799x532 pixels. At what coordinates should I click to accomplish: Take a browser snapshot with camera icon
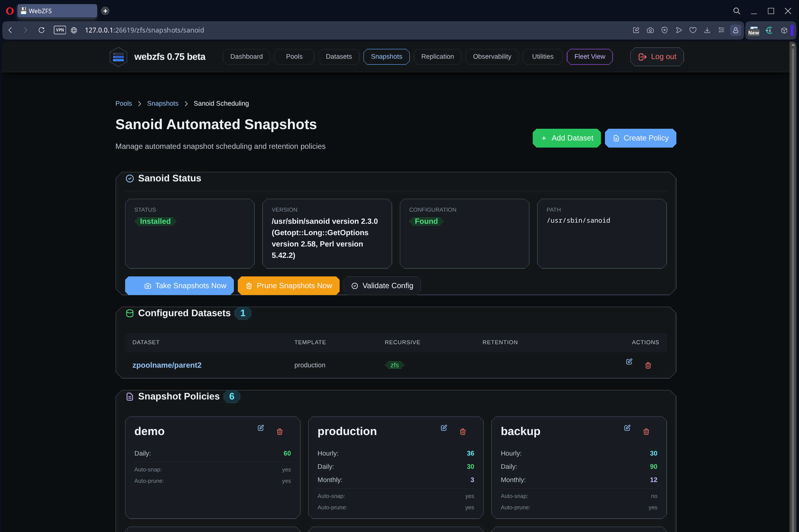pyautogui.click(x=650, y=30)
